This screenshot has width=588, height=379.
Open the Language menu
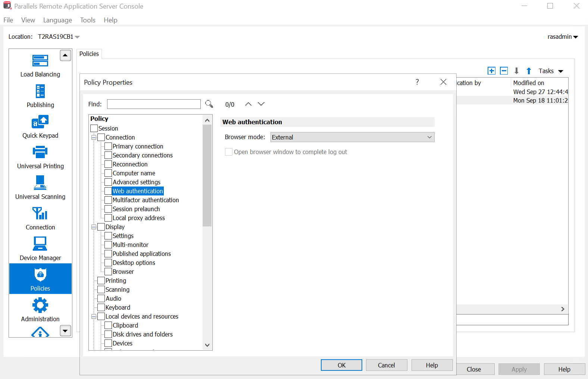pos(57,20)
